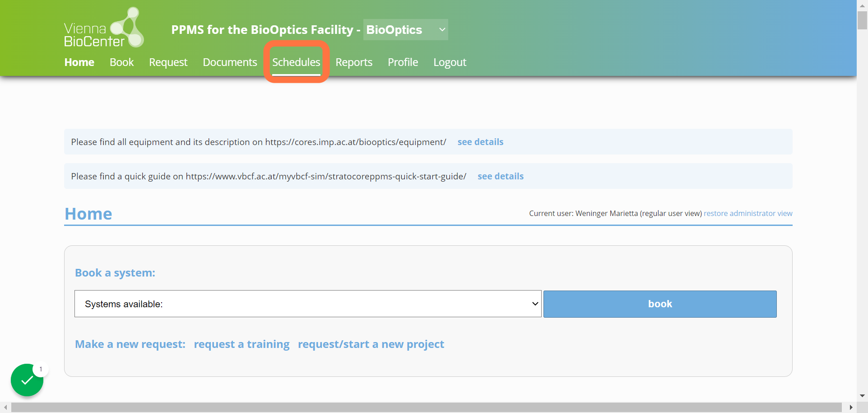
Task: Open the Profile page
Action: pos(403,62)
